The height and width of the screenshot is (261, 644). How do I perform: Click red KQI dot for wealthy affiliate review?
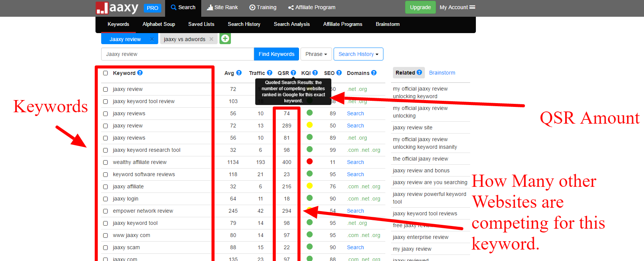[x=310, y=161]
